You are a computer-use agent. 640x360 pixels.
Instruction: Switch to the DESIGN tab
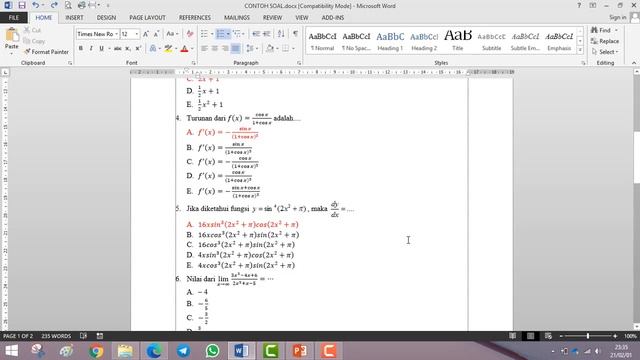(x=106, y=18)
